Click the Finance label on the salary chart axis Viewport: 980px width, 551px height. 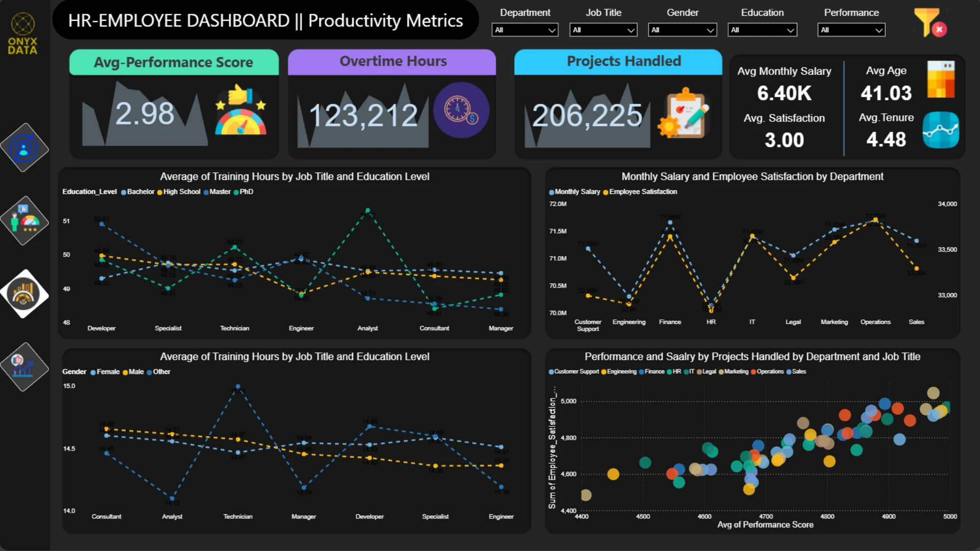[670, 322]
